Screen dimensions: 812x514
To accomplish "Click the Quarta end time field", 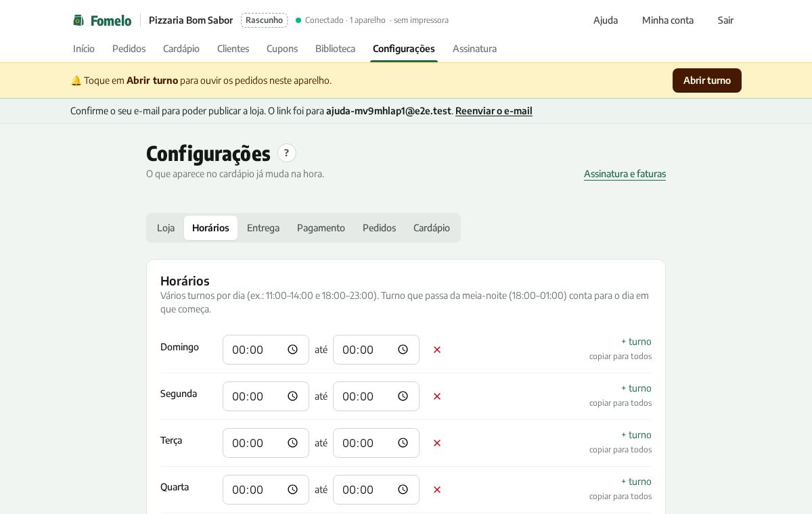I will pos(376,490).
